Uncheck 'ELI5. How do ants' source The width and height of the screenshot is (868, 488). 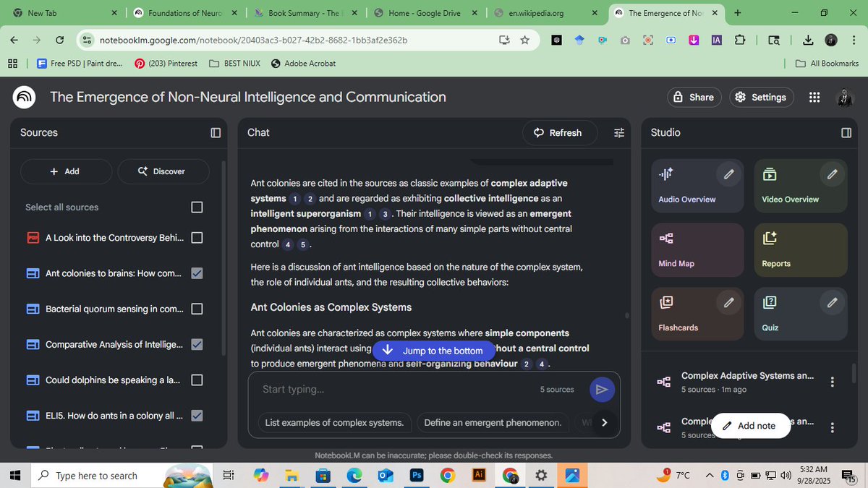tap(197, 416)
